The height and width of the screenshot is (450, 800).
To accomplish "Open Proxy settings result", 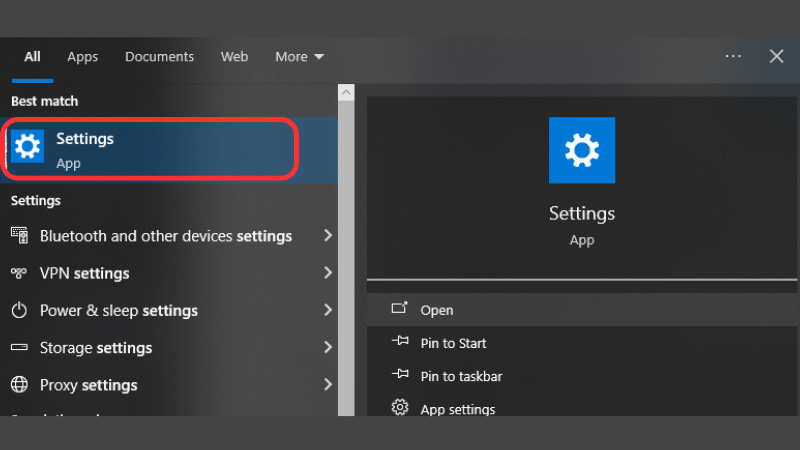I will click(169, 385).
